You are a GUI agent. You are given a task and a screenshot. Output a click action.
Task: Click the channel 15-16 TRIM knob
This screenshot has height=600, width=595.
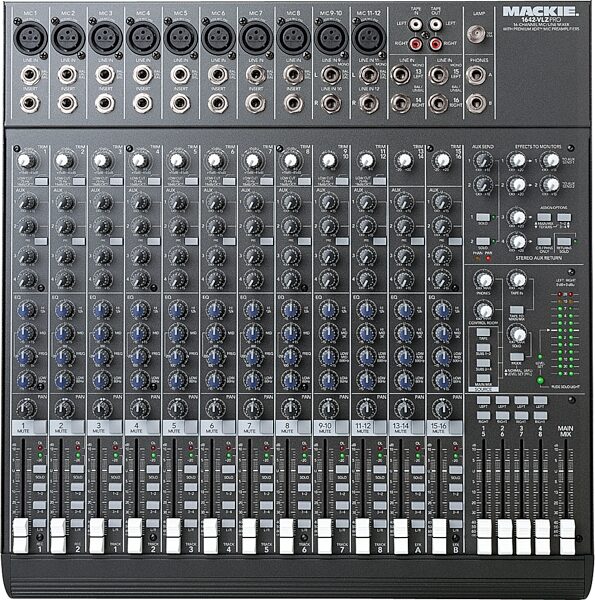(442, 161)
